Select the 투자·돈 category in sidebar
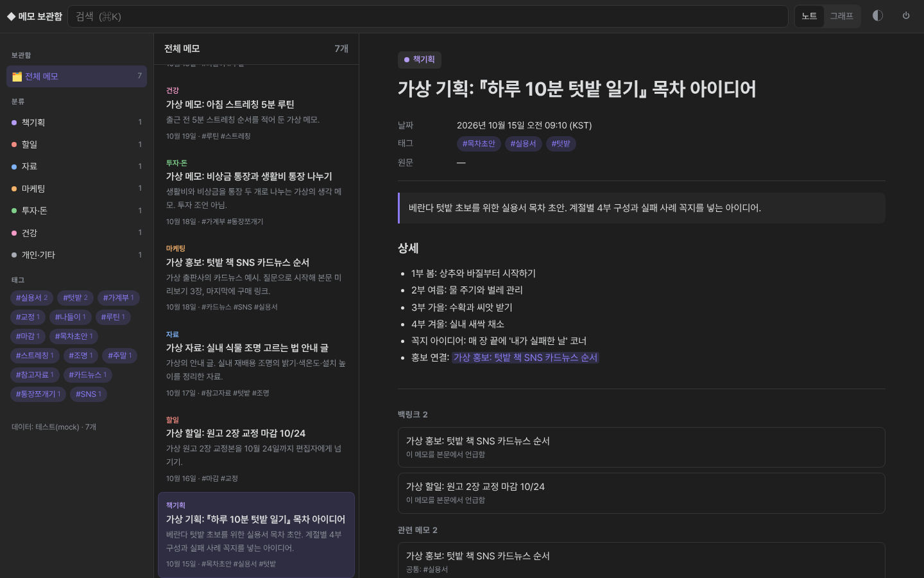924x578 pixels. (x=77, y=211)
